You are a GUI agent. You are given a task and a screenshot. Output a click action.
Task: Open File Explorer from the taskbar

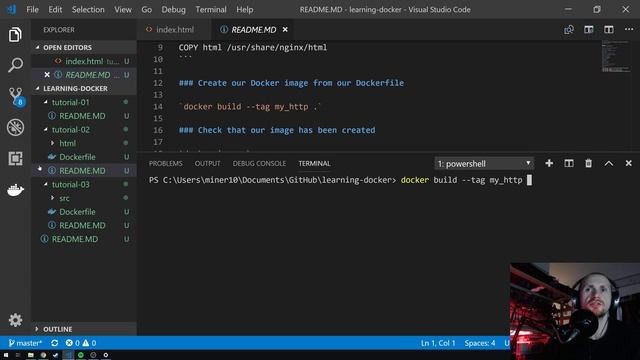click(x=31, y=355)
